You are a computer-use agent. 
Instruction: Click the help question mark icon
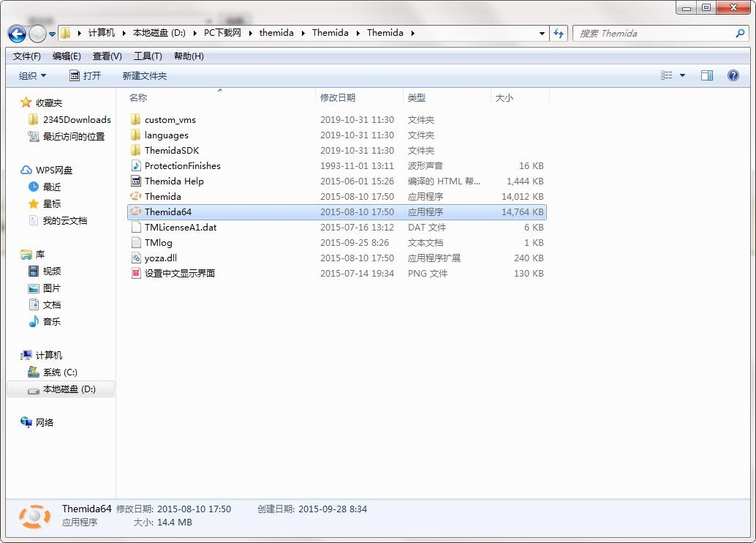733,75
